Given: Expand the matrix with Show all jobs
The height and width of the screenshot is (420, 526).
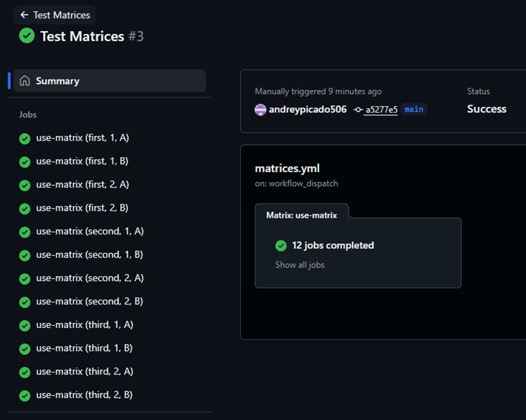Looking at the screenshot, I should [x=299, y=265].
